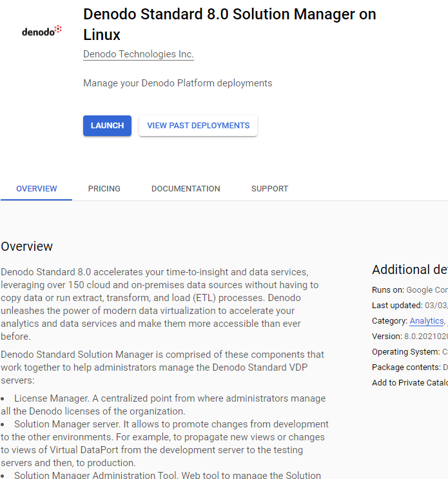The height and width of the screenshot is (479, 448).
Task: Launch the Denodo Solution Manager
Action: pos(107,126)
